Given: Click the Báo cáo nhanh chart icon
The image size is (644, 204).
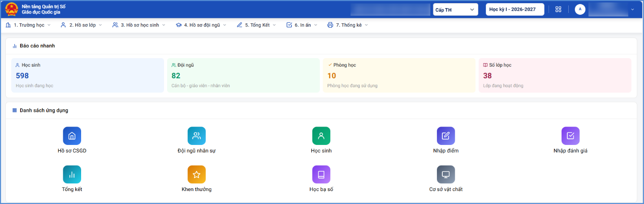Looking at the screenshot, I should 15,46.
